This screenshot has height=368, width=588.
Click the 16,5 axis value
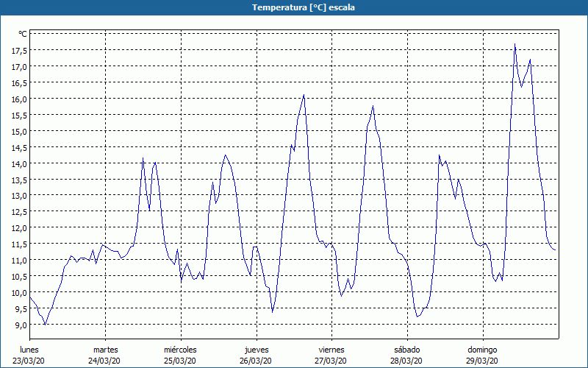coord(19,82)
